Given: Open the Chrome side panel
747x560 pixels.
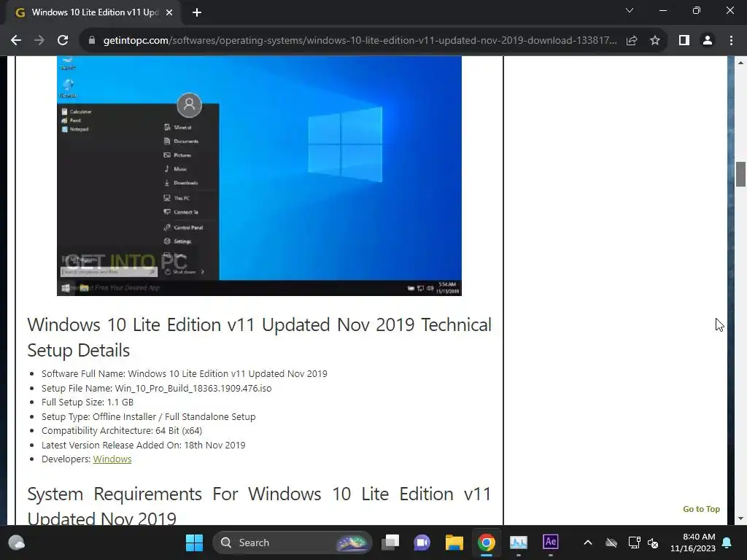Looking at the screenshot, I should (x=684, y=41).
